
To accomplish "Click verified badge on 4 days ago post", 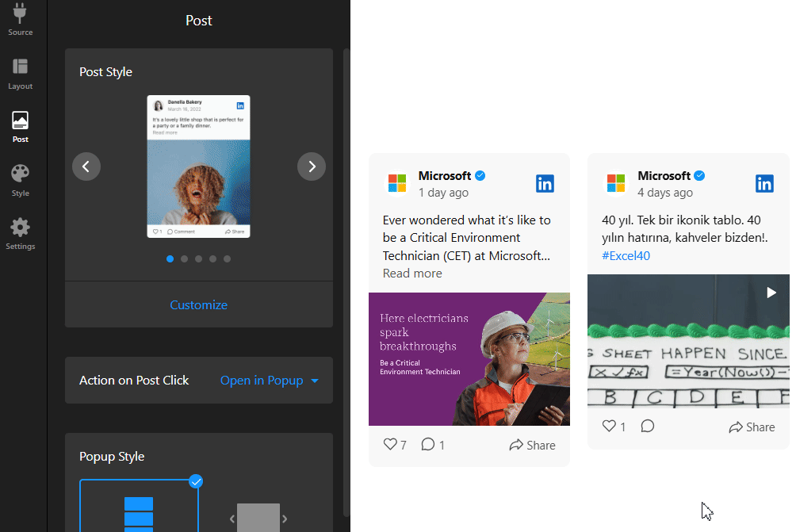I will point(699,176).
